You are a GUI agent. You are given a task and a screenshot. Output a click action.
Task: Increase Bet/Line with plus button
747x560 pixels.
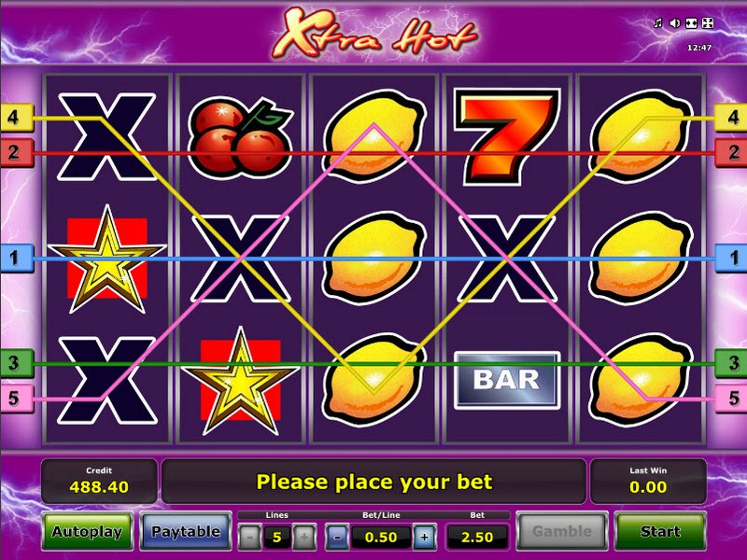point(424,538)
